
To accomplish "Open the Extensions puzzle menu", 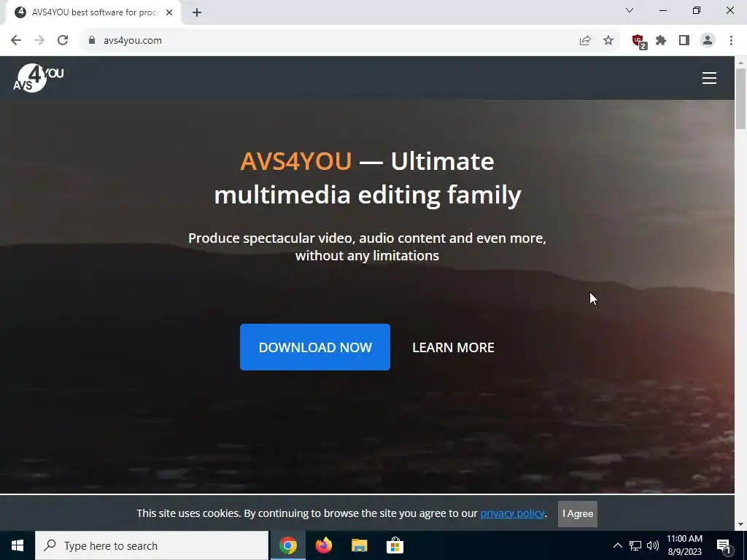I will coord(661,41).
